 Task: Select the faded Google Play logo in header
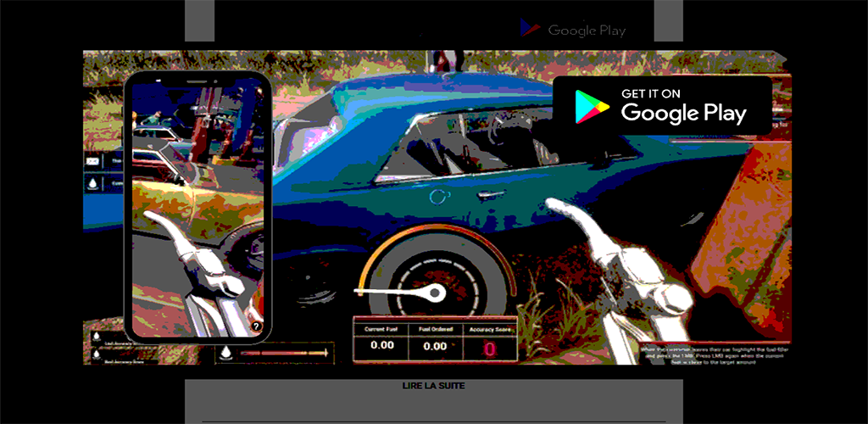(x=572, y=29)
